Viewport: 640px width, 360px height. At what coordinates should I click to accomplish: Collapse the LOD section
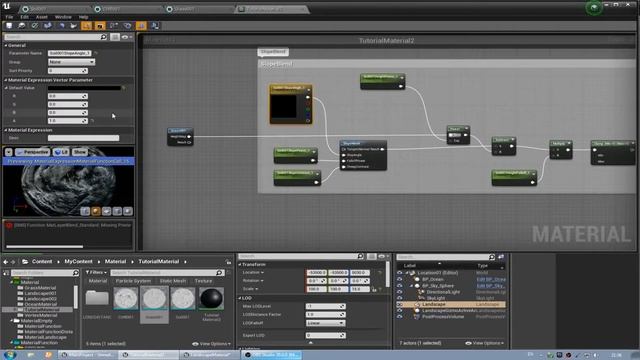click(x=240, y=298)
